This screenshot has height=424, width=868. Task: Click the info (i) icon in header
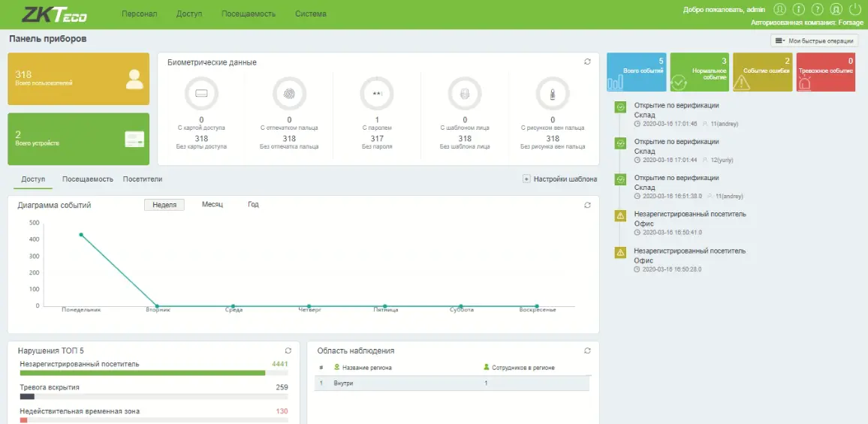coord(799,10)
